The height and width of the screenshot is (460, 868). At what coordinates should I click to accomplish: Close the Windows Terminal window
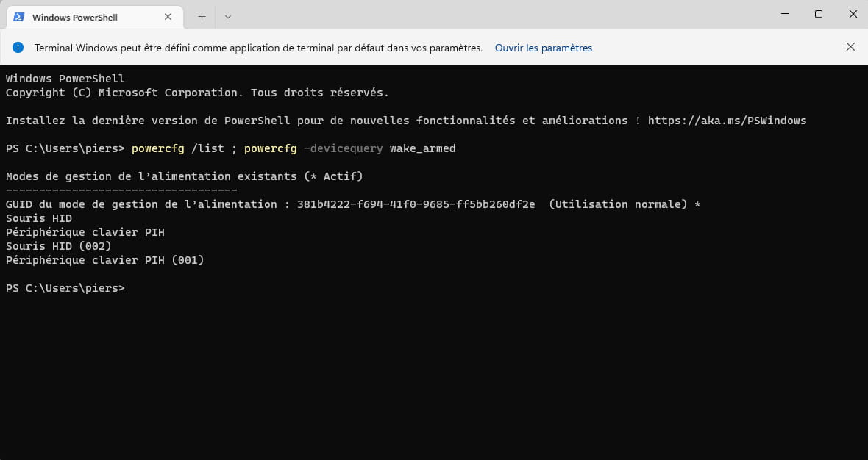point(853,14)
